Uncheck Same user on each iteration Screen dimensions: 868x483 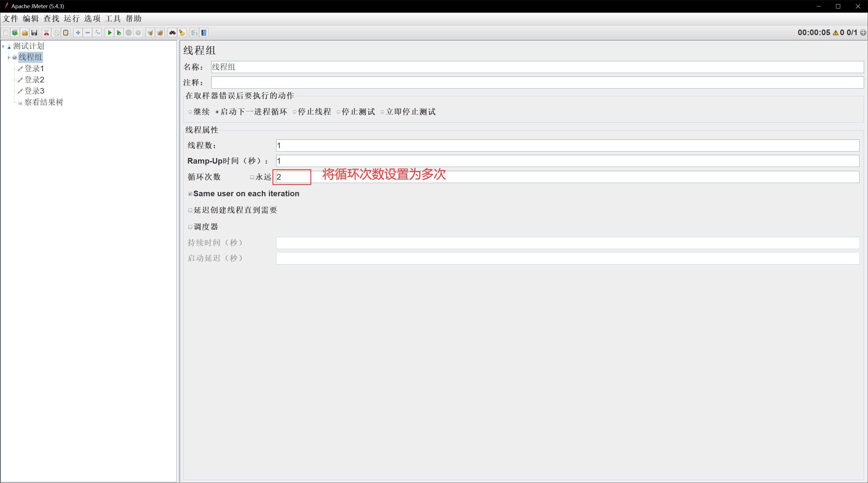[x=190, y=194]
